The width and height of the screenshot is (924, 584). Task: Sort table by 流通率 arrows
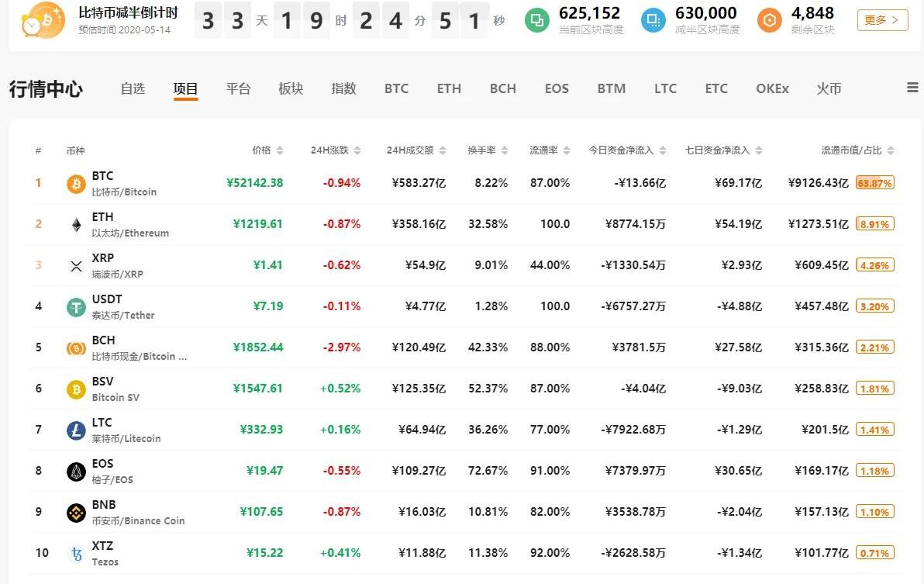(x=567, y=151)
